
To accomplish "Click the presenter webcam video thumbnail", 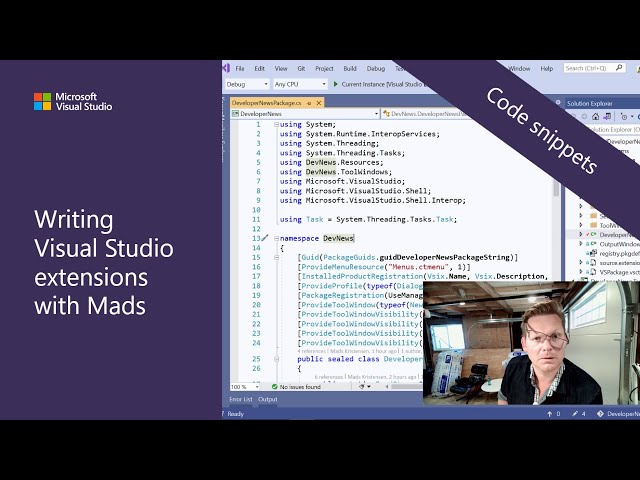I will point(531,343).
